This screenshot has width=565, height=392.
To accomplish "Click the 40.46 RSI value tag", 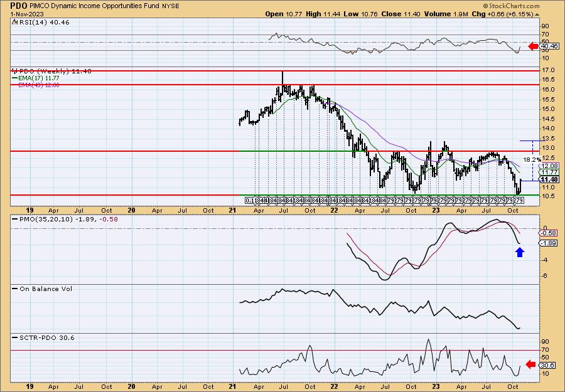I will coord(549,46).
